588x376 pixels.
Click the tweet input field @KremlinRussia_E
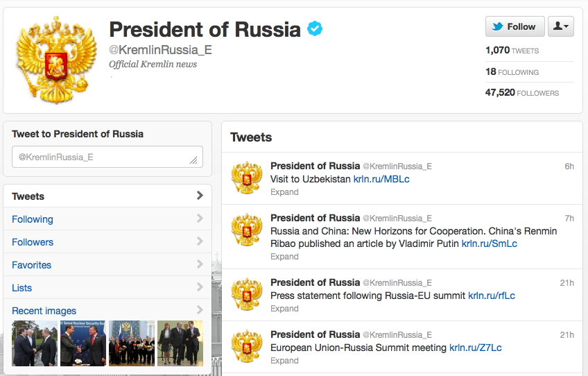[107, 157]
